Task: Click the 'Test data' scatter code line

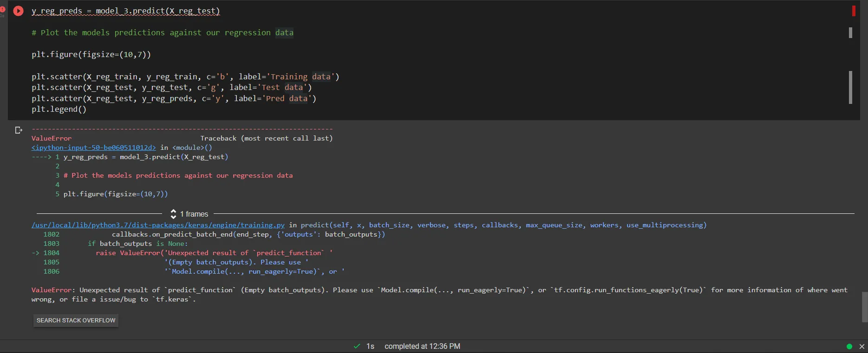Action: [x=172, y=88]
